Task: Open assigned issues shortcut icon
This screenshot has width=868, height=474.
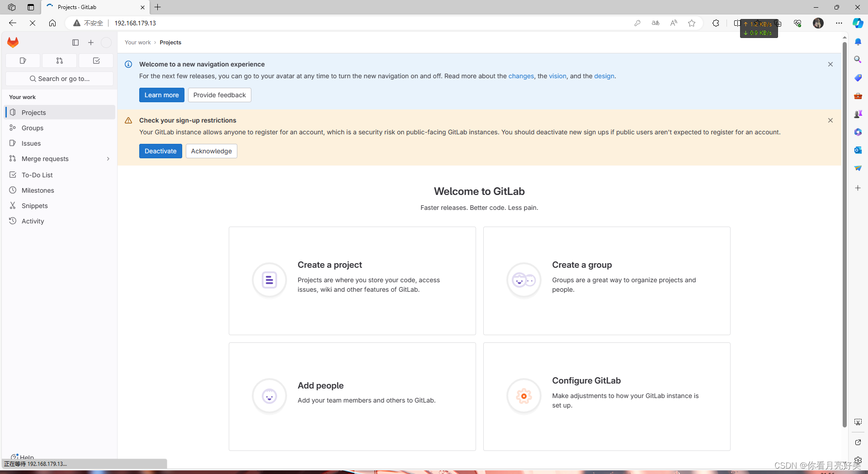Action: (x=23, y=61)
